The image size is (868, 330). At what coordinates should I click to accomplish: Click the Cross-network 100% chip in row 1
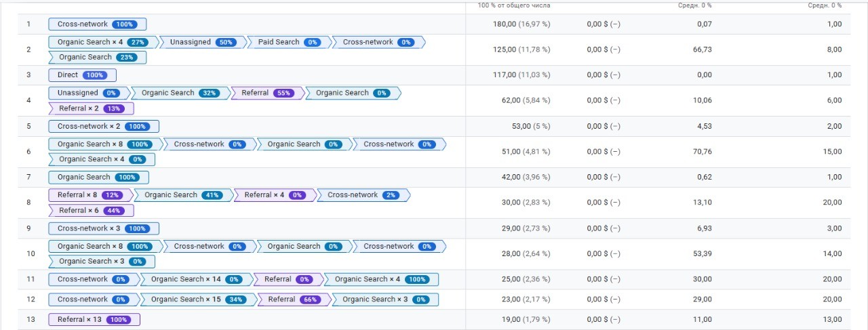[97, 24]
